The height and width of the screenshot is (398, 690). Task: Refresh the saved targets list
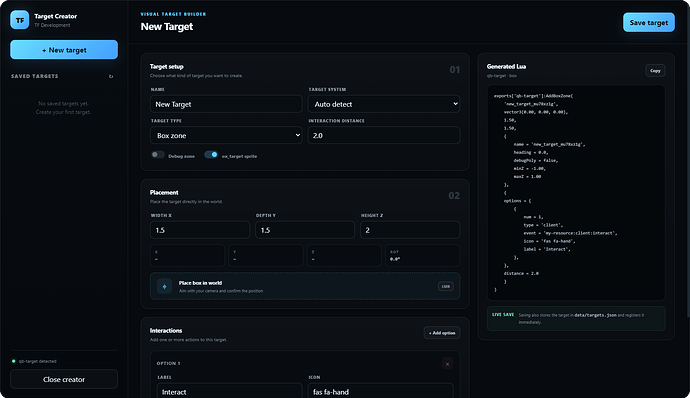pyautogui.click(x=111, y=76)
